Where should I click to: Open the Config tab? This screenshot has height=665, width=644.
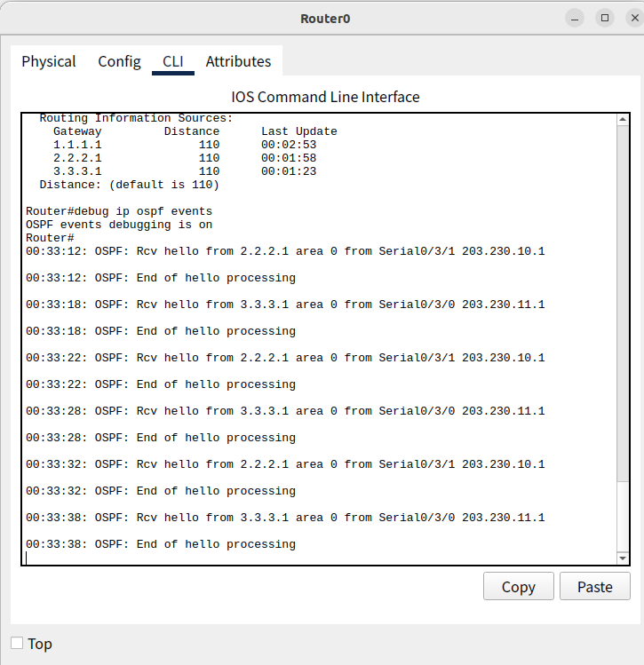(x=119, y=61)
